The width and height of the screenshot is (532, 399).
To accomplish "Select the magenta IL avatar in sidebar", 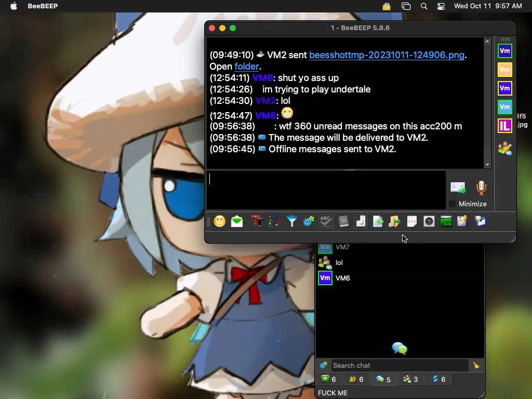I will pos(505,126).
